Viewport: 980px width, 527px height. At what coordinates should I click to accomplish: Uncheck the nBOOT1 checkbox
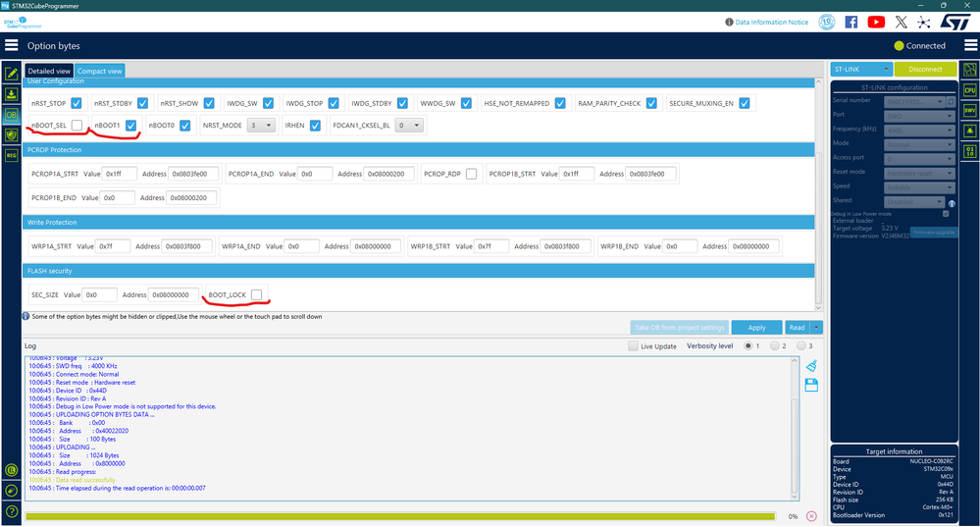coord(130,125)
